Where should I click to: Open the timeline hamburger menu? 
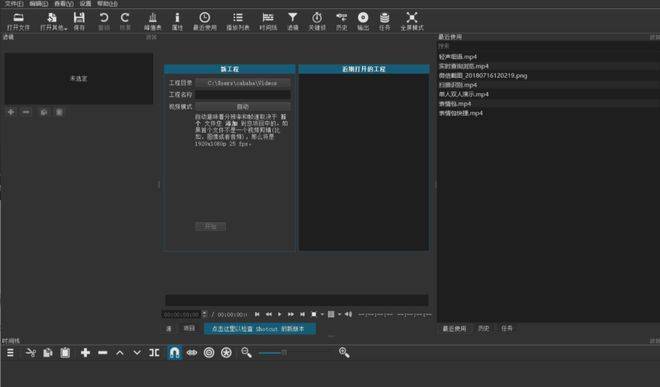10,352
